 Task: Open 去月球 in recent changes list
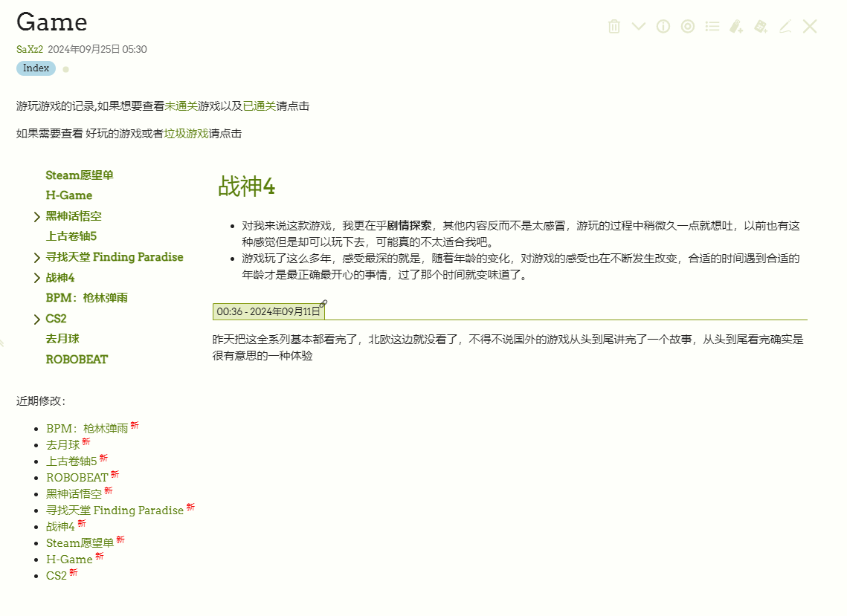tap(62, 445)
